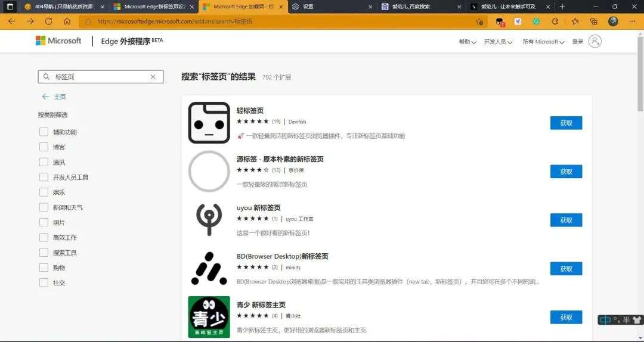Get the 轻标签页 extension
The height and width of the screenshot is (342, 644).
(566, 123)
